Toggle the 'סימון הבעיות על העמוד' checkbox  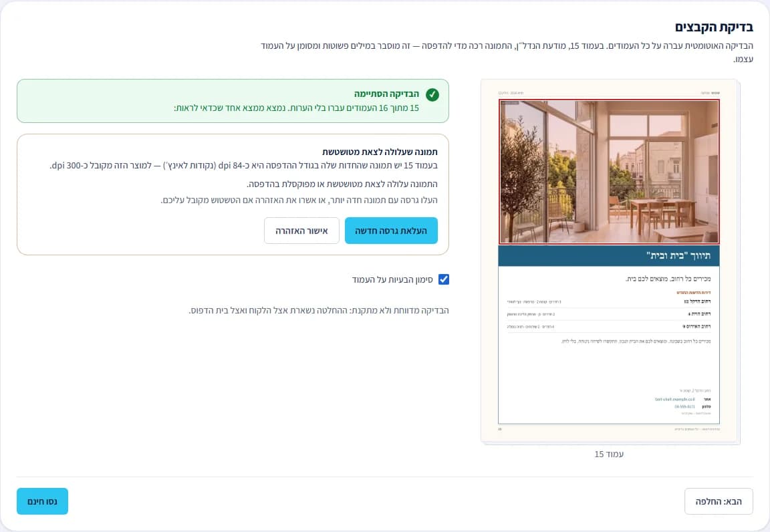(x=443, y=279)
